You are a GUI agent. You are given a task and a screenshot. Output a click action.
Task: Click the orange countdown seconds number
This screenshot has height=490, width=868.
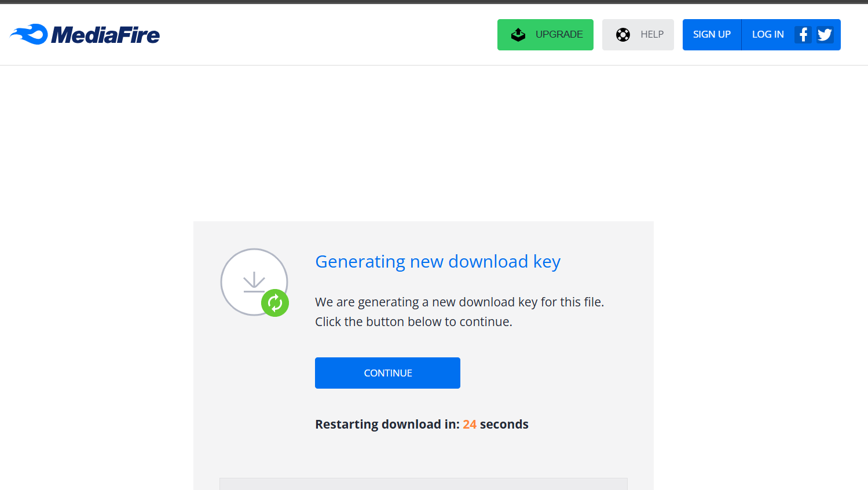[469, 424]
